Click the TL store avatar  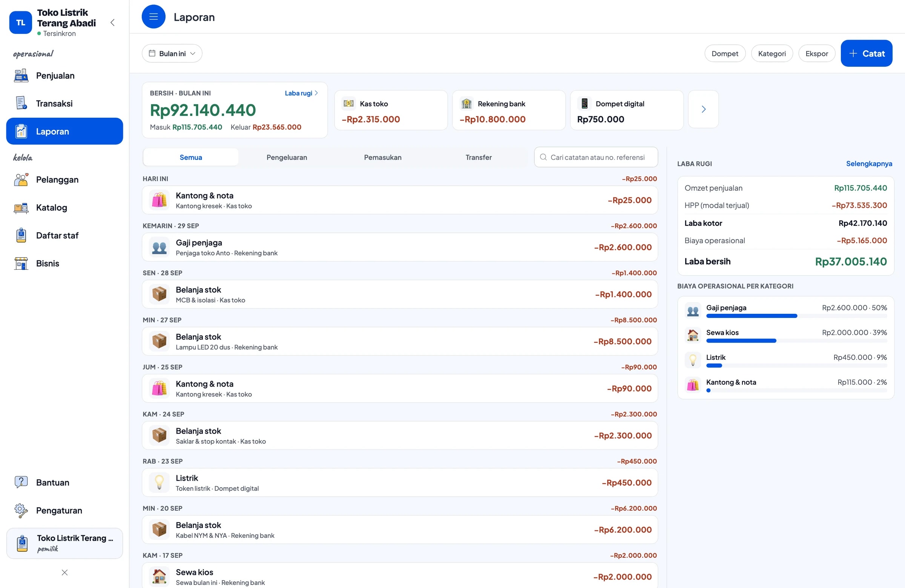coord(20,22)
